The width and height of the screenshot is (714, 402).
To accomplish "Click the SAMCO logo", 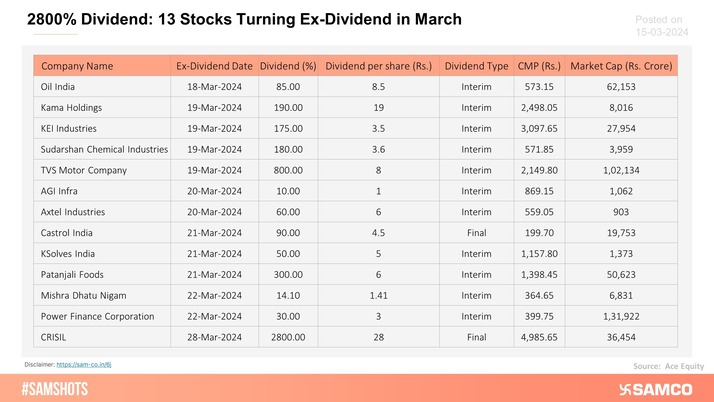I will click(656, 389).
